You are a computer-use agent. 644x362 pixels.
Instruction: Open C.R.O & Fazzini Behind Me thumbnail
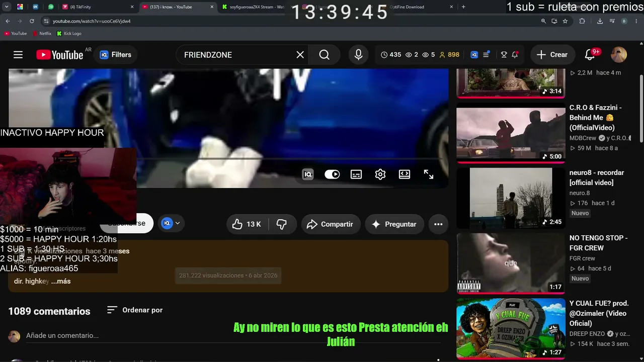tap(511, 135)
